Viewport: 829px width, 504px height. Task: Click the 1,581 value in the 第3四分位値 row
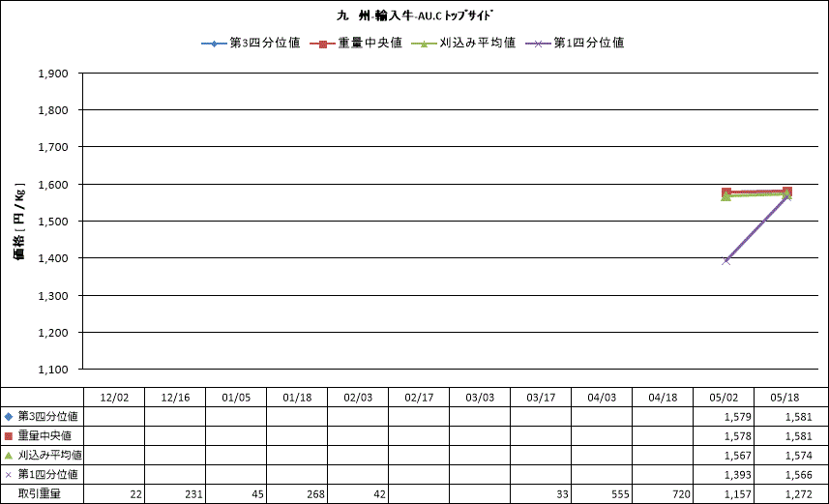798,417
